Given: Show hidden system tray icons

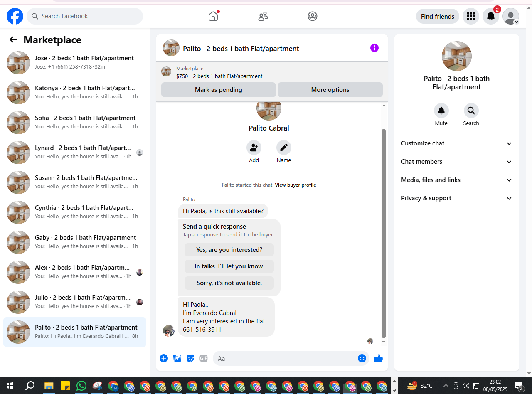Looking at the screenshot, I should [x=446, y=386].
